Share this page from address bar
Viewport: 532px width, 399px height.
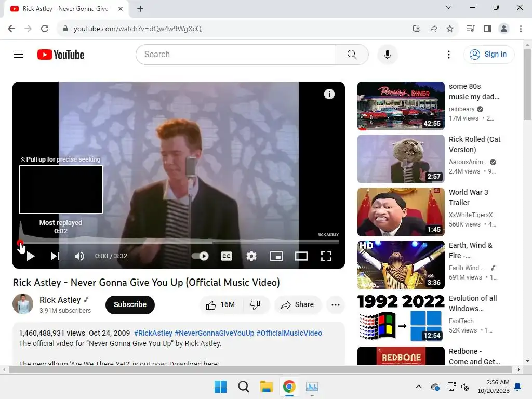(433, 29)
